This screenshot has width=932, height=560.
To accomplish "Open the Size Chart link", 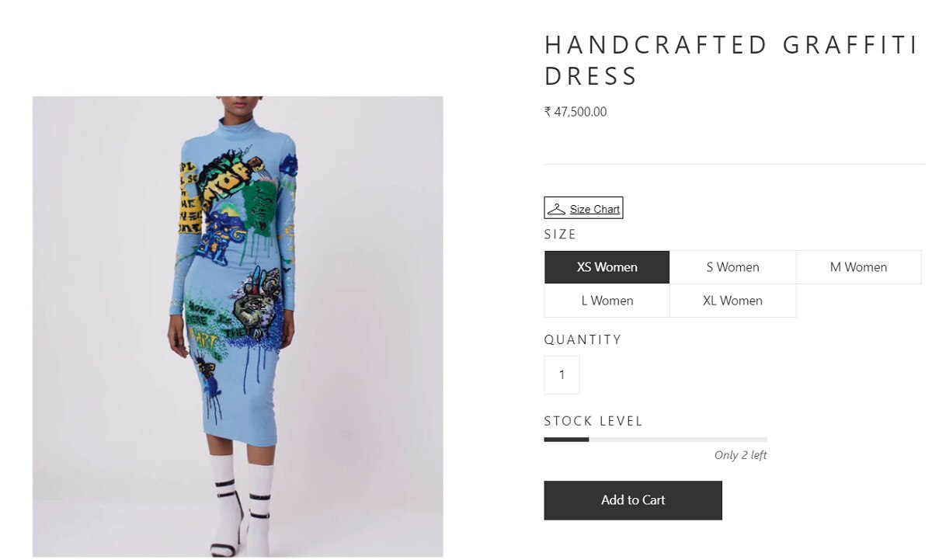I will coord(595,209).
